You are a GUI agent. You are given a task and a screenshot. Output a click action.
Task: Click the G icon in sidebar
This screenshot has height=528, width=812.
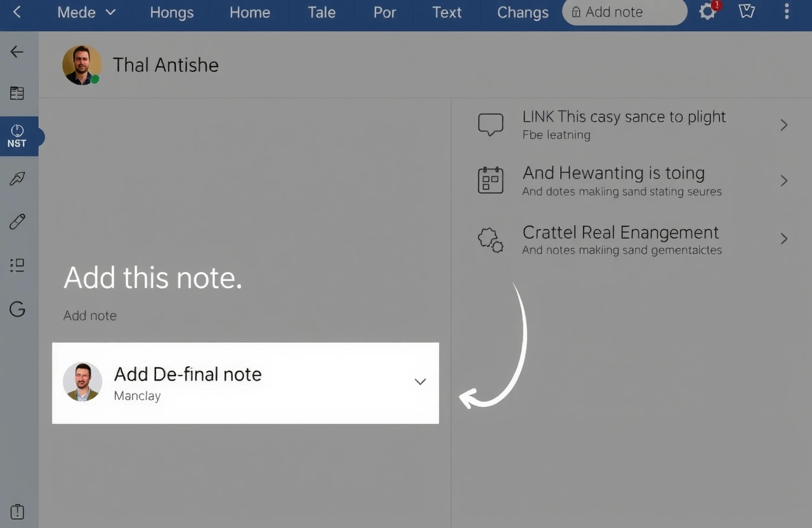[x=17, y=309]
